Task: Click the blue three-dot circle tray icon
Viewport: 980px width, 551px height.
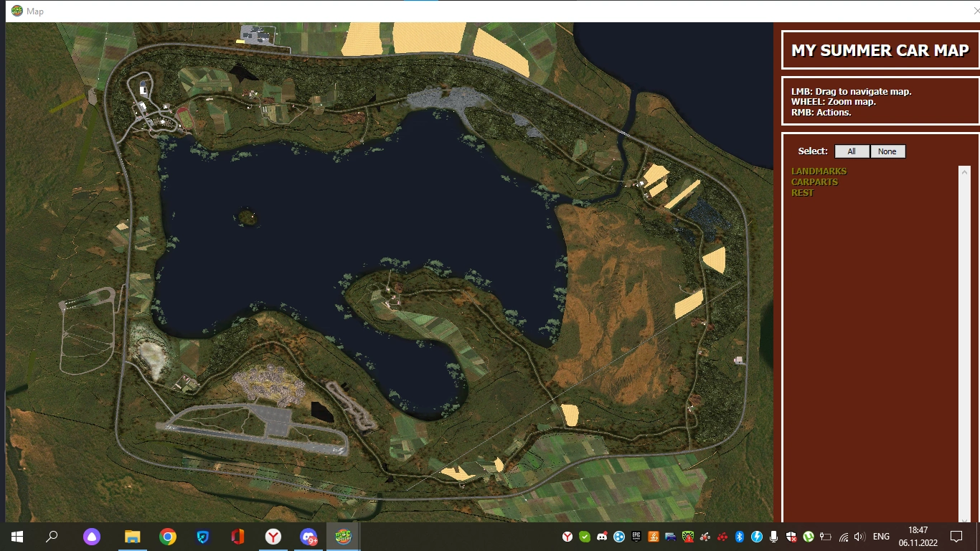Action: point(619,537)
